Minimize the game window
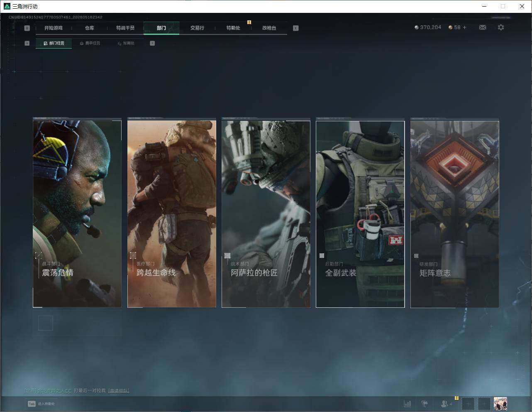This screenshot has height=412, width=532. [x=484, y=6]
